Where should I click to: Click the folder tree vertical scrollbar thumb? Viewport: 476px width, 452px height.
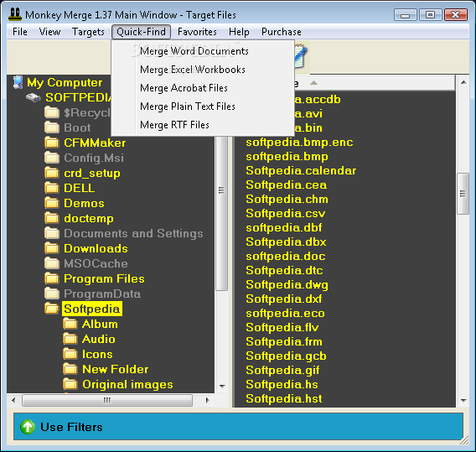(x=222, y=213)
